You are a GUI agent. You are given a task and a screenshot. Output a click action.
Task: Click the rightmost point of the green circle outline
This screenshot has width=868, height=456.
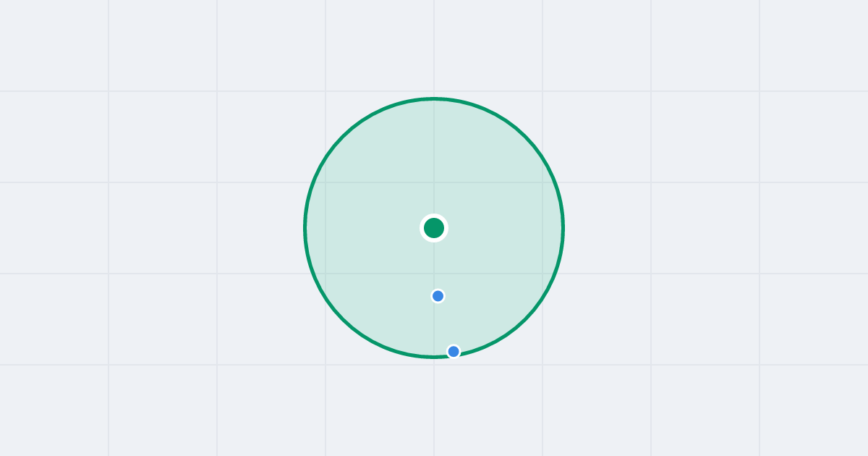563,228
